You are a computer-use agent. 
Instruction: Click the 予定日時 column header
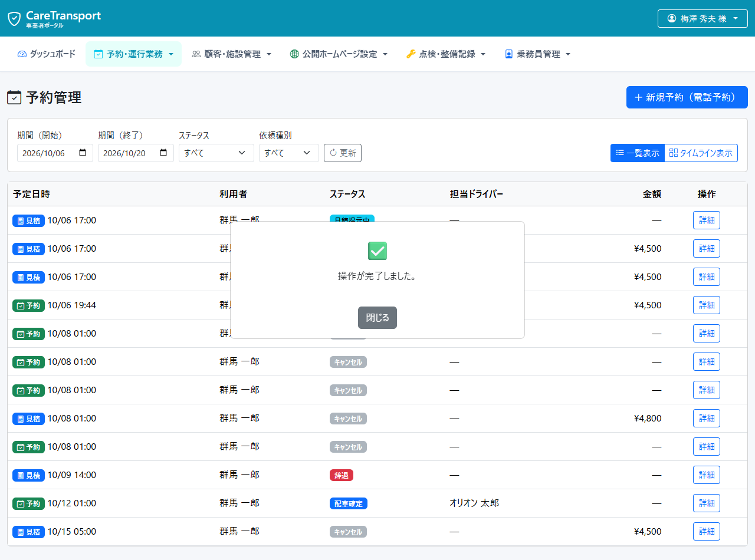tap(32, 194)
